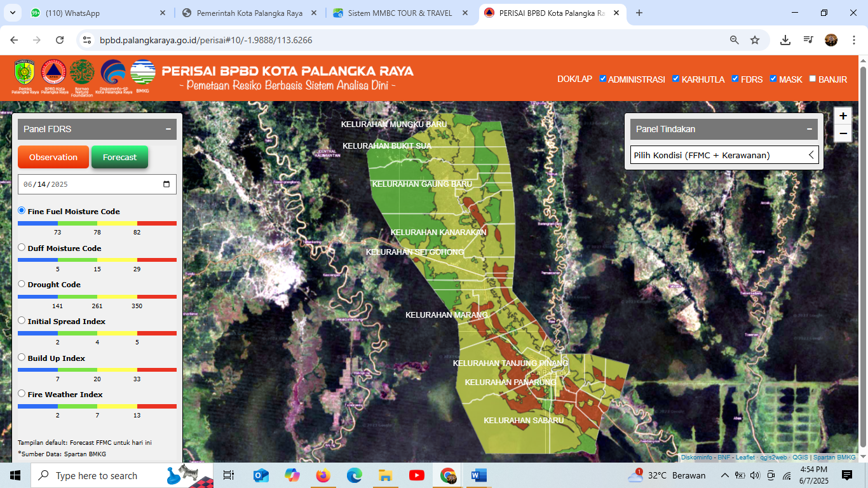Click the BPBD Kota Palangka Raya logo

[53, 74]
